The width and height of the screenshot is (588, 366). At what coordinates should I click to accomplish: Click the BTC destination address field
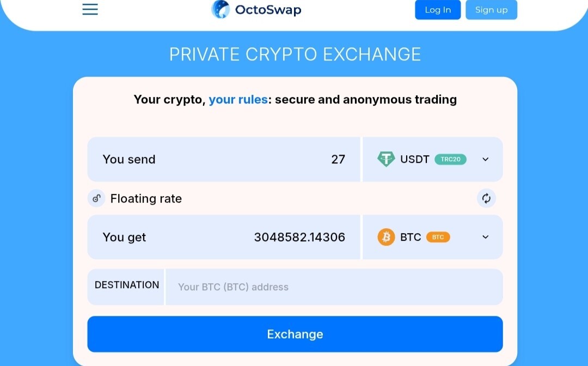pos(334,287)
